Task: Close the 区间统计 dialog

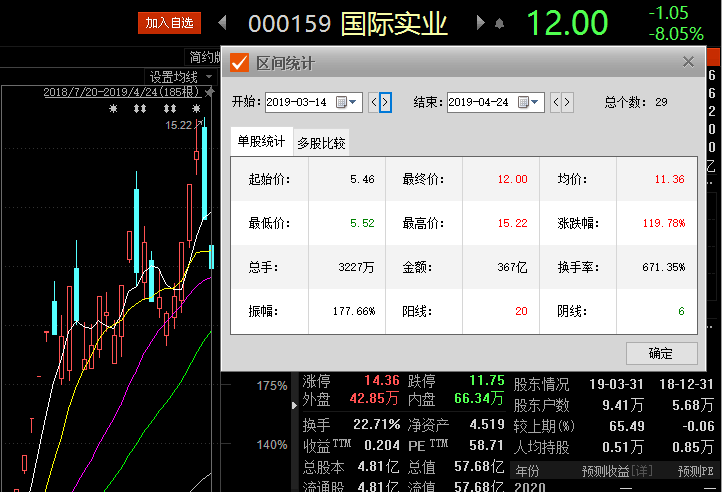Action: pyautogui.click(x=688, y=62)
